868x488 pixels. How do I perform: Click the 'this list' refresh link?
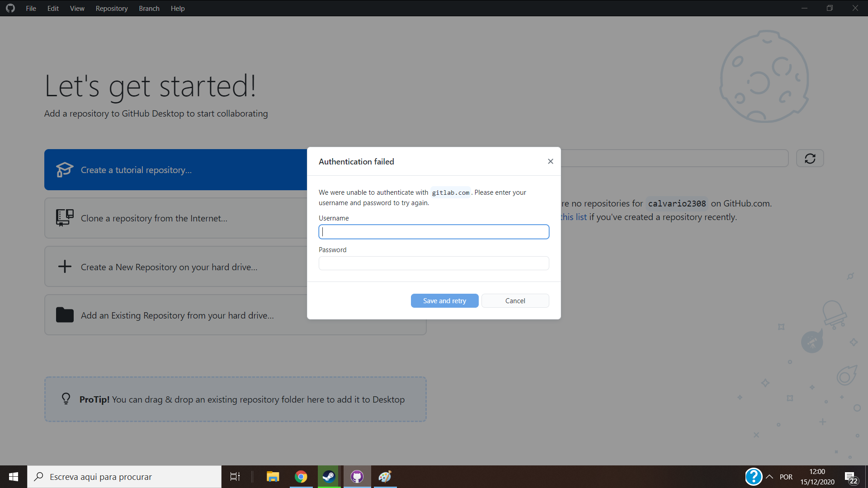click(x=574, y=217)
